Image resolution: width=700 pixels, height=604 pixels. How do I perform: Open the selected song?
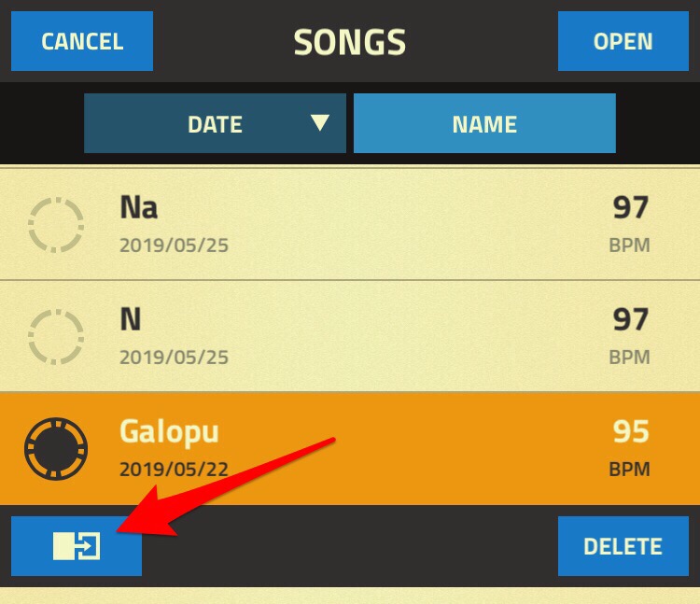[623, 41]
